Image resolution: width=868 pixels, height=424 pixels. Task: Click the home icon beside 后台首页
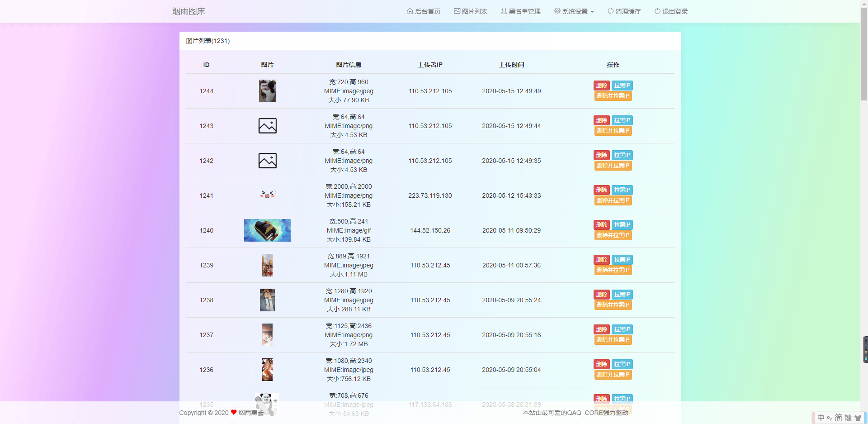coord(410,11)
